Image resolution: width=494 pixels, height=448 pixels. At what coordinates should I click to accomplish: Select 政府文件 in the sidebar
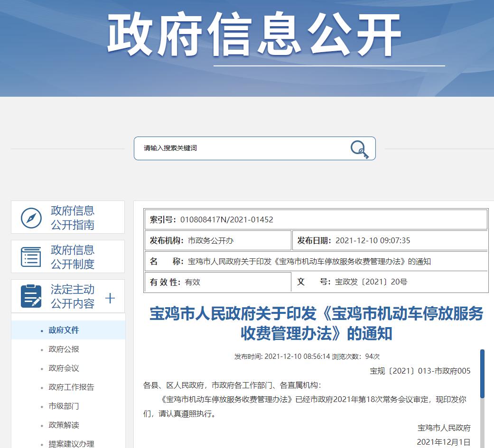[x=64, y=330]
